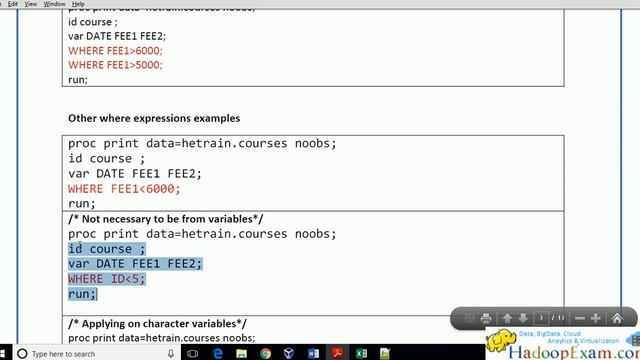Screen dimensions: 640x360
Task: Open VirtualBox from taskbar
Action: [289, 353]
